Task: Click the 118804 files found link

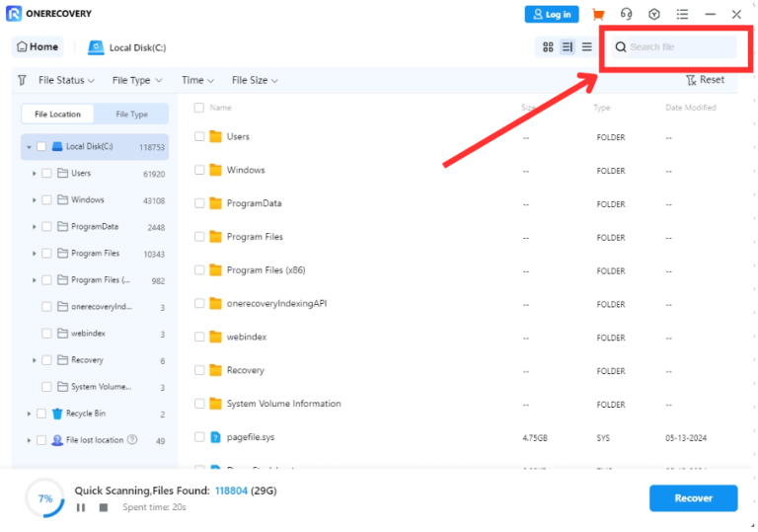Action: tap(231, 491)
